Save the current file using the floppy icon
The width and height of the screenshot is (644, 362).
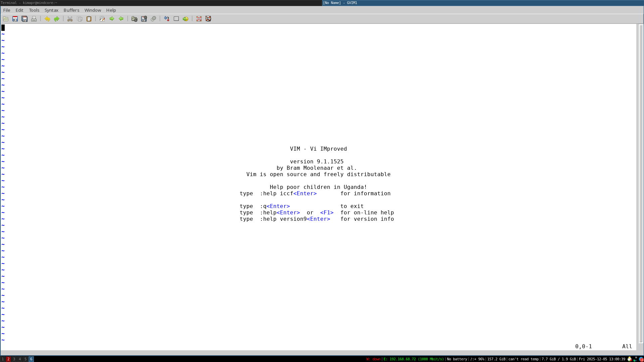click(x=15, y=19)
